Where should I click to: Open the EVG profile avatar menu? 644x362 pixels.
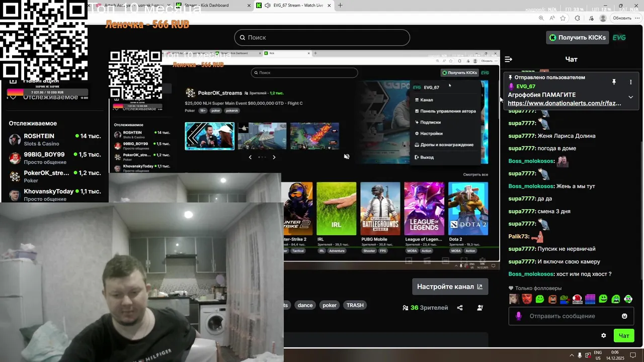click(x=619, y=38)
